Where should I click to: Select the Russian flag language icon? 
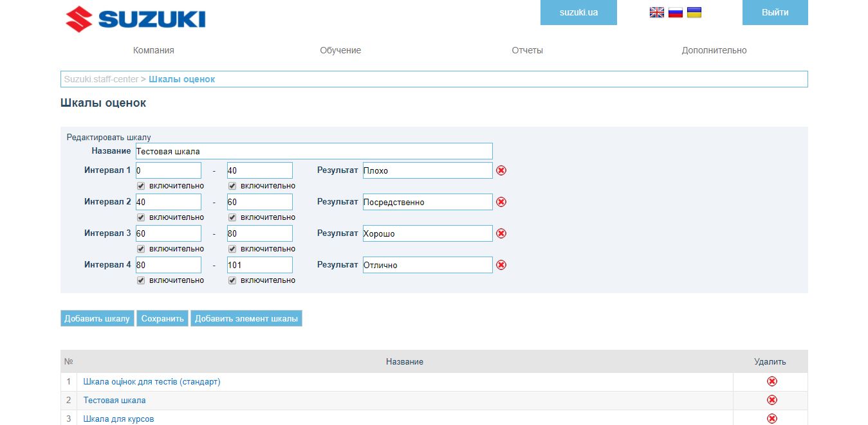675,12
